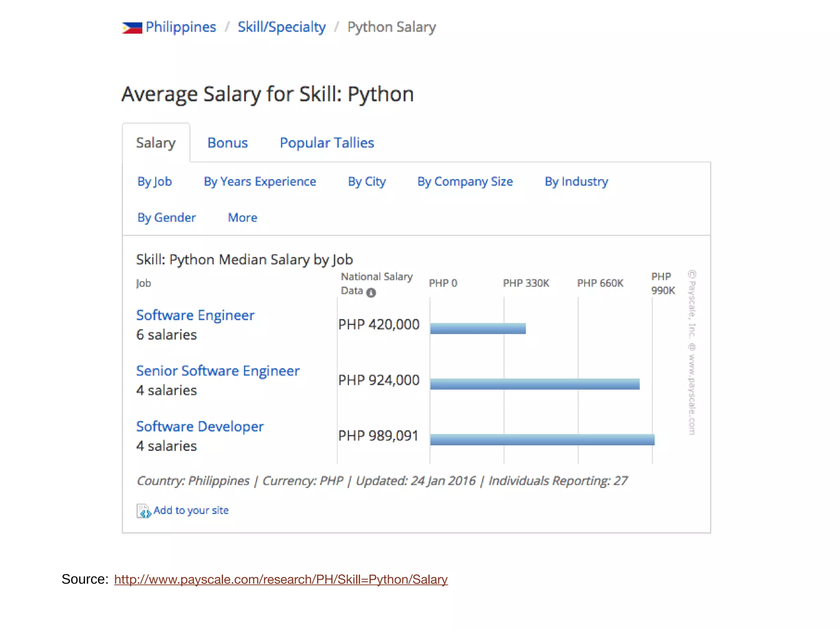Screen dimensions: 840x630
Task: Open the Software Engineer job link
Action: (195, 315)
